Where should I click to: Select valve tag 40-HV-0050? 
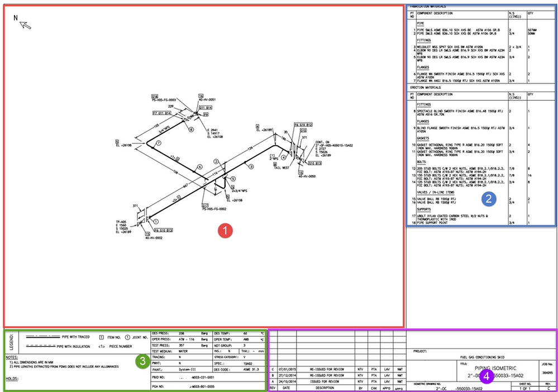coord(307,176)
